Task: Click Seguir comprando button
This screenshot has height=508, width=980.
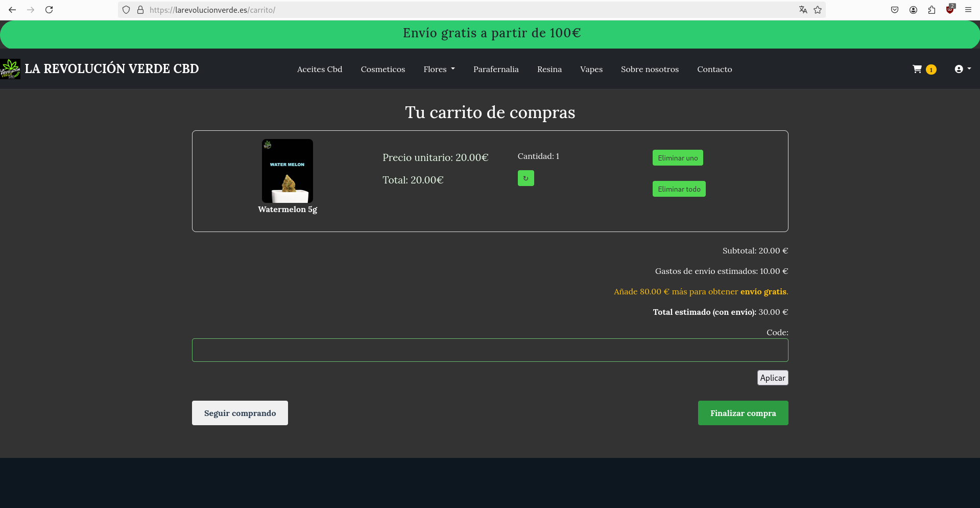Action: click(240, 413)
